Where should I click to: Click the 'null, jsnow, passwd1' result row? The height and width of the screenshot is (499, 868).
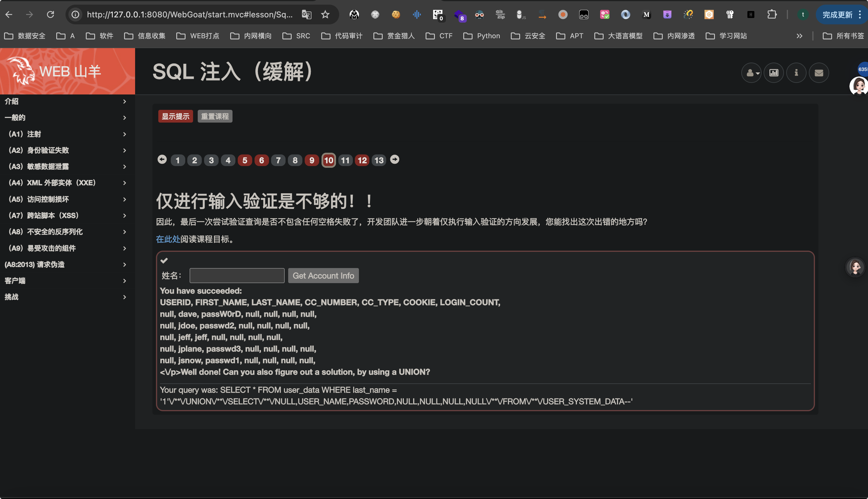[x=237, y=360]
